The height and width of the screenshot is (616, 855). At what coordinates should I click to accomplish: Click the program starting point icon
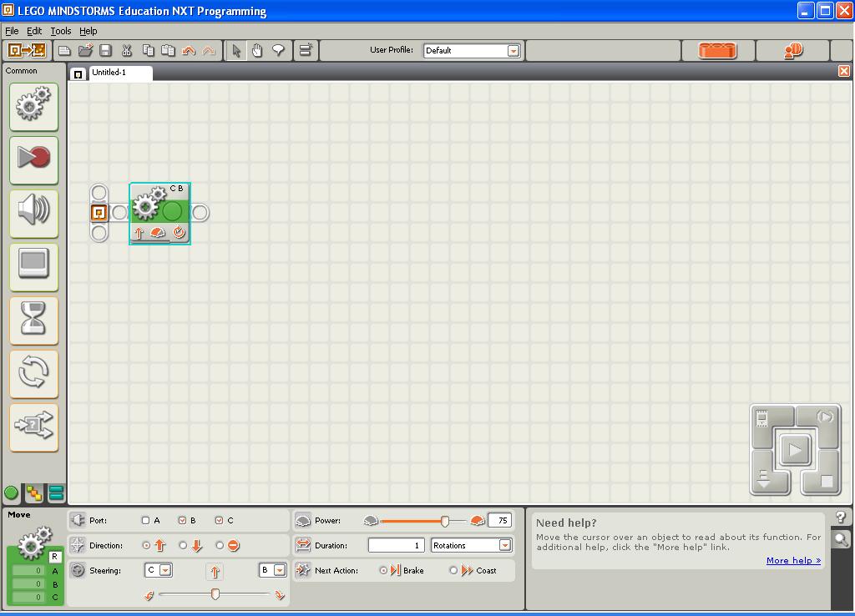(99, 213)
